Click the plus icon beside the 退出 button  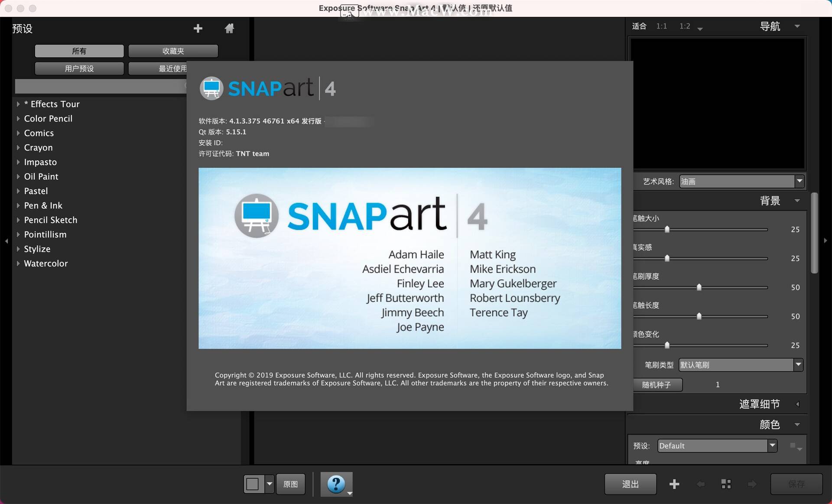click(x=674, y=484)
